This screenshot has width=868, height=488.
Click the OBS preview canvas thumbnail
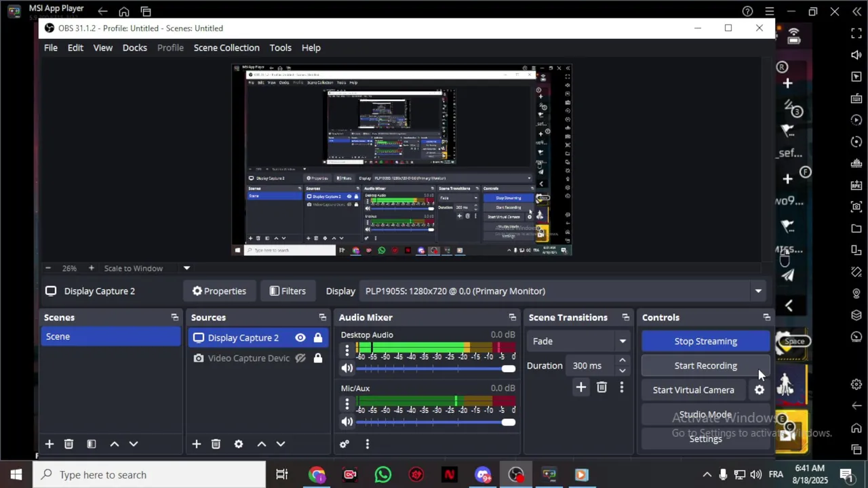coord(401,160)
